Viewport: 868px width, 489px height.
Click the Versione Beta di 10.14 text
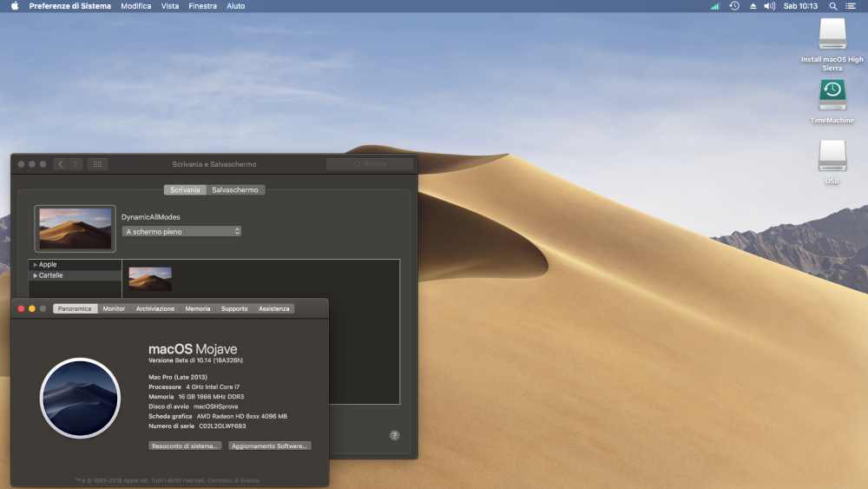click(x=195, y=360)
